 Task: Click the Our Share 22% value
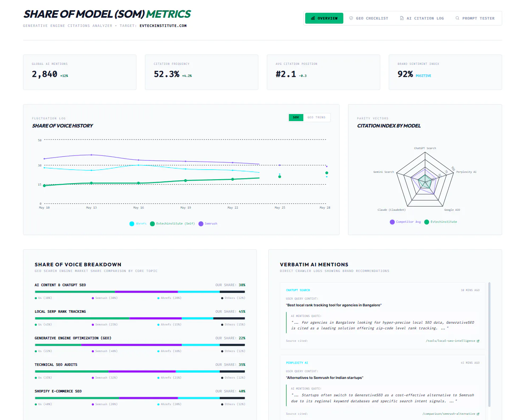tap(242, 338)
